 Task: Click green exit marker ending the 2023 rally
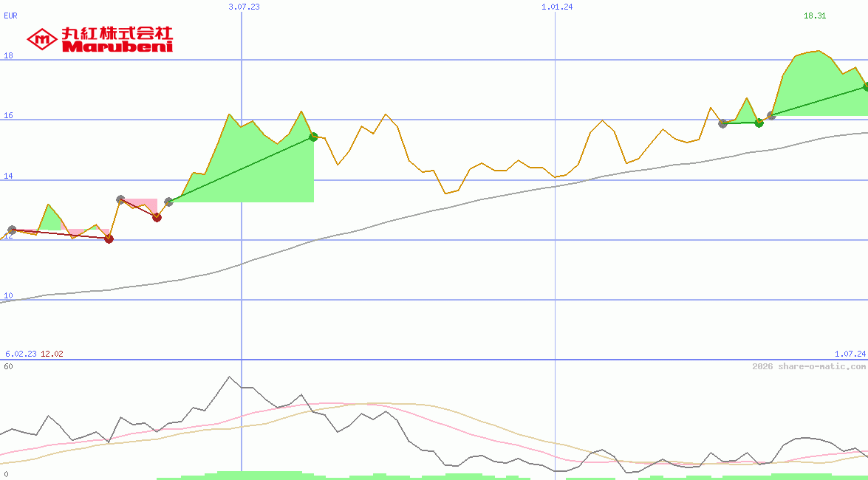coord(313,137)
